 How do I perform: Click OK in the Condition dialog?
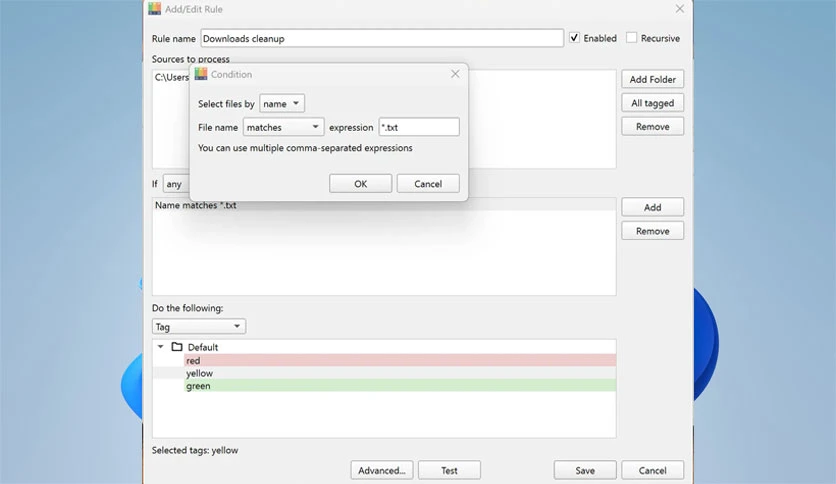[x=360, y=184]
